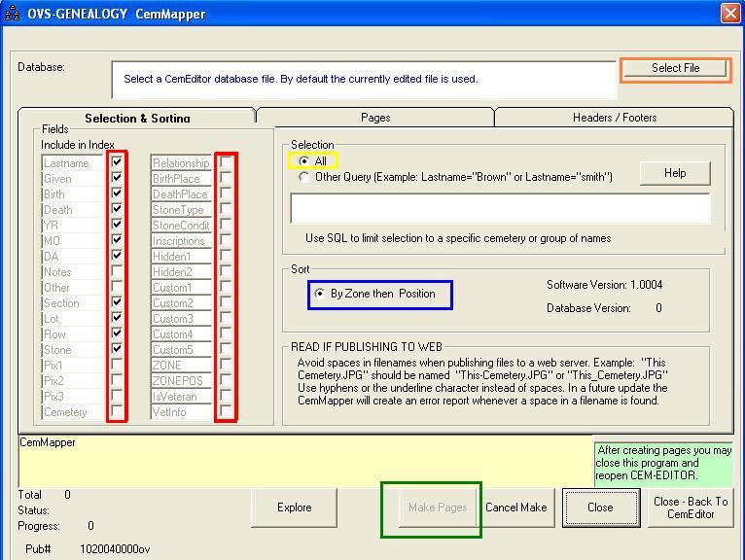
Task: Switch to the Selection & Sorting tab
Action: pos(137,118)
